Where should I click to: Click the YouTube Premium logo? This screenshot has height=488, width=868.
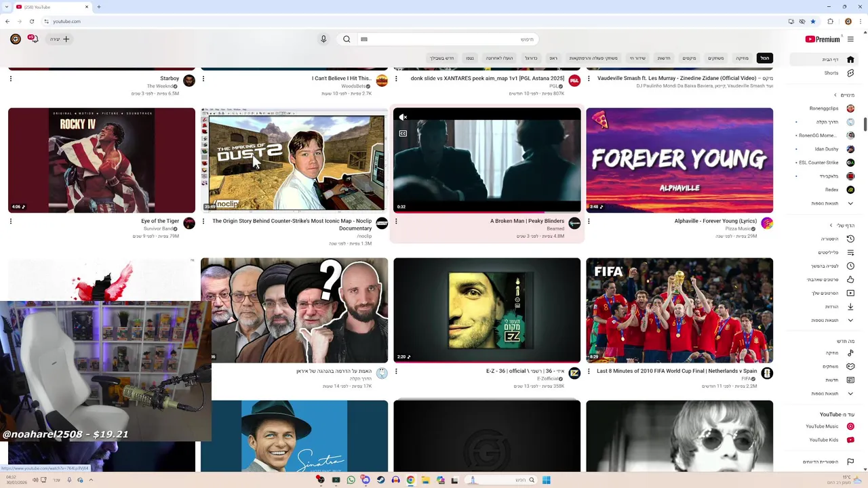point(823,39)
